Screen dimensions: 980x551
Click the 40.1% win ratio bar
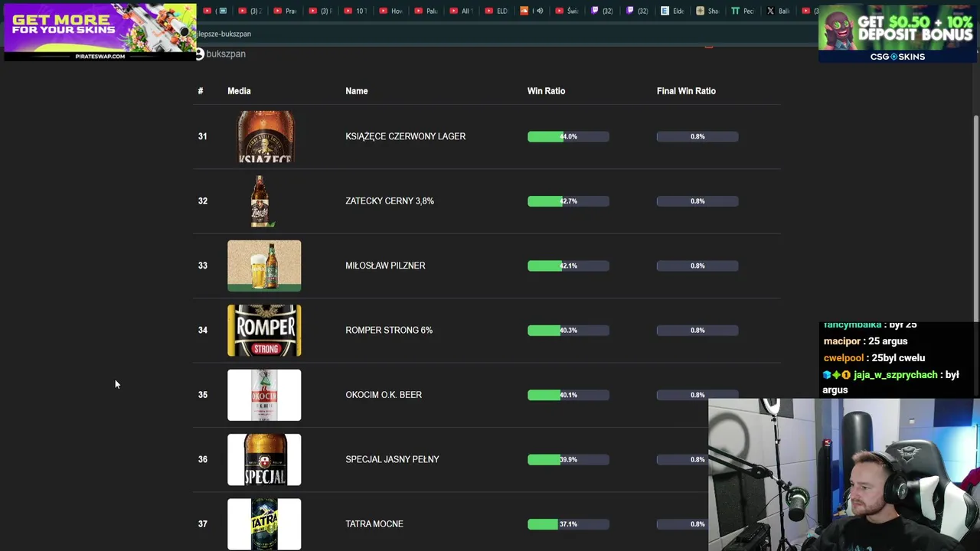coord(568,395)
